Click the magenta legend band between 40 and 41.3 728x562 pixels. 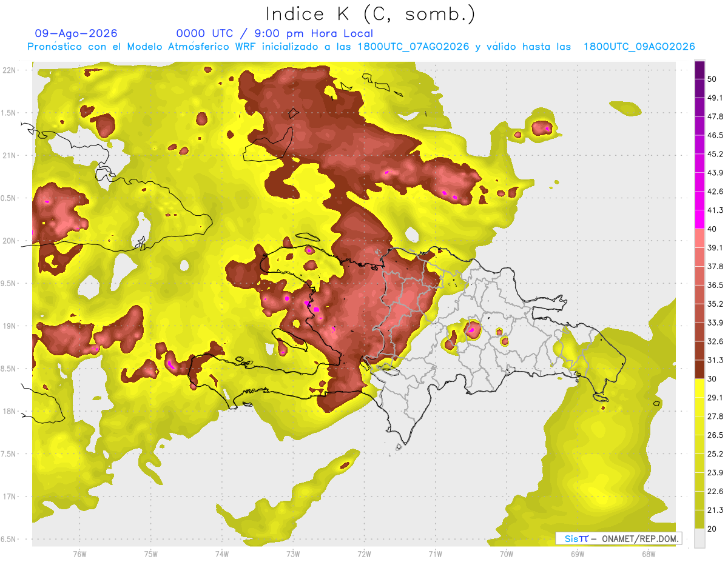coord(700,219)
